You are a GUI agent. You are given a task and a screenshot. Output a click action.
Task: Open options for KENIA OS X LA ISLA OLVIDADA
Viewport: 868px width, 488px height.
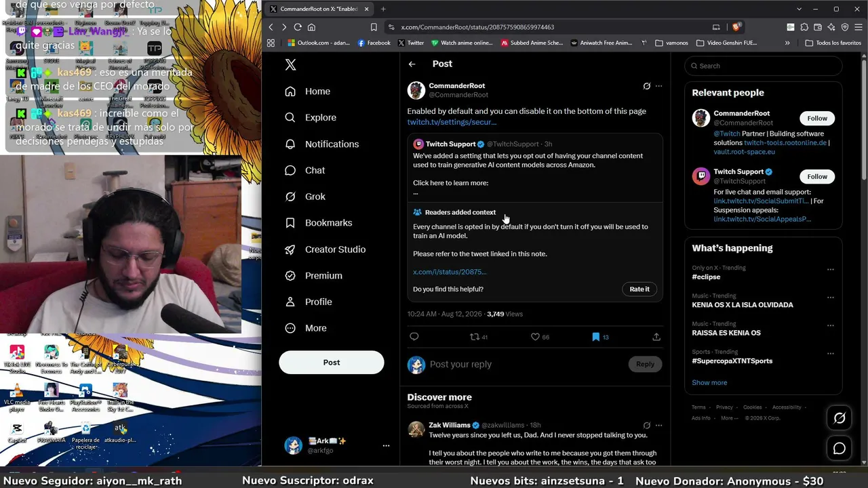pyautogui.click(x=830, y=298)
